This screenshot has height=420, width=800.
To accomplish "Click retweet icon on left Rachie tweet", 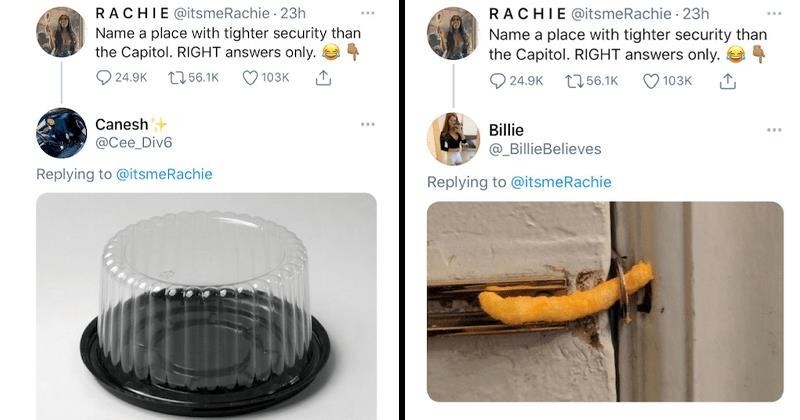I will [174, 80].
